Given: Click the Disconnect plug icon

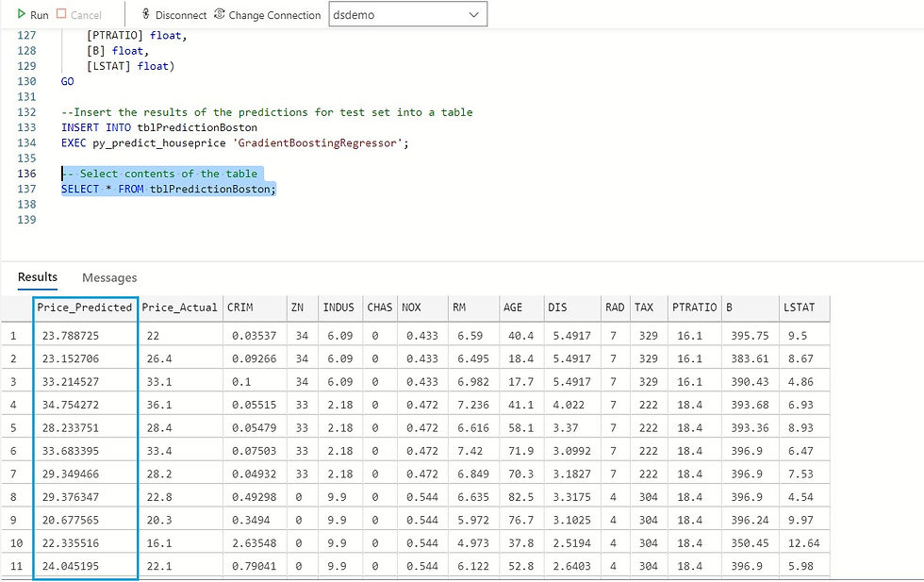Looking at the screenshot, I should point(146,13).
